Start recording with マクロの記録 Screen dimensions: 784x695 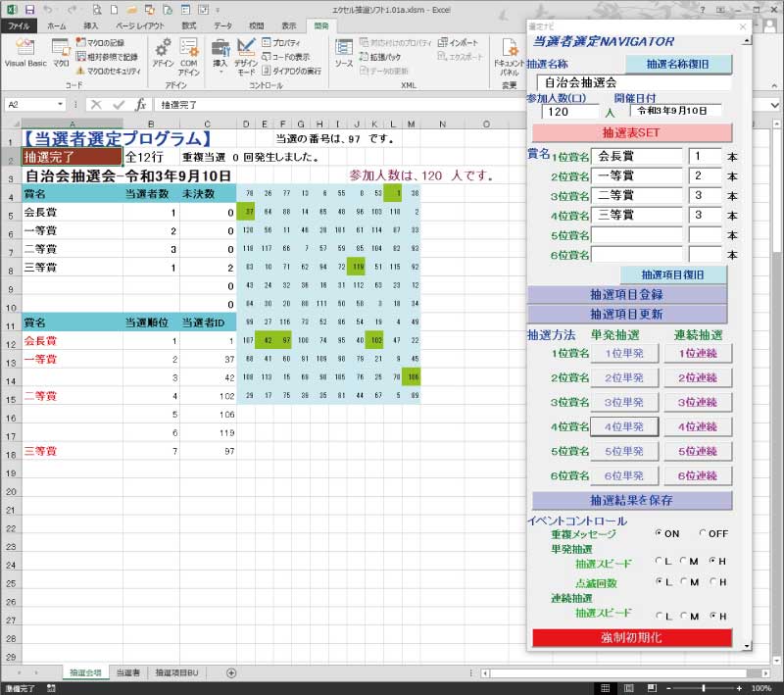pyautogui.click(x=100, y=42)
